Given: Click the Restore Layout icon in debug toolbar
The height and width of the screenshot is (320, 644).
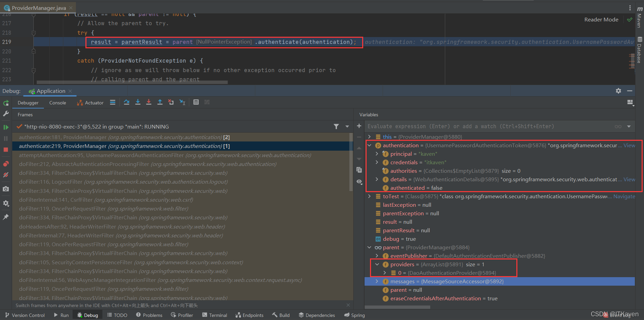Looking at the screenshot, I should (x=630, y=103).
